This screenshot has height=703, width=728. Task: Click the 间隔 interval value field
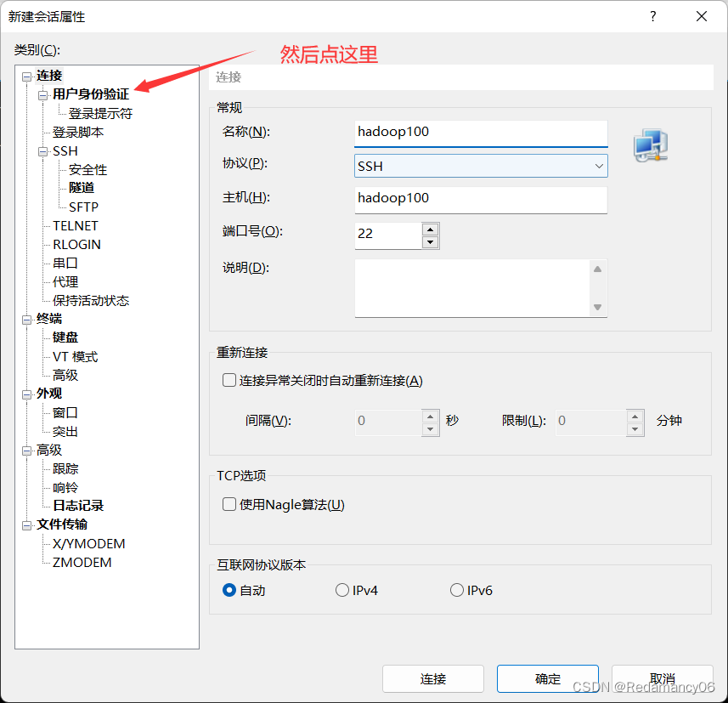pos(388,422)
